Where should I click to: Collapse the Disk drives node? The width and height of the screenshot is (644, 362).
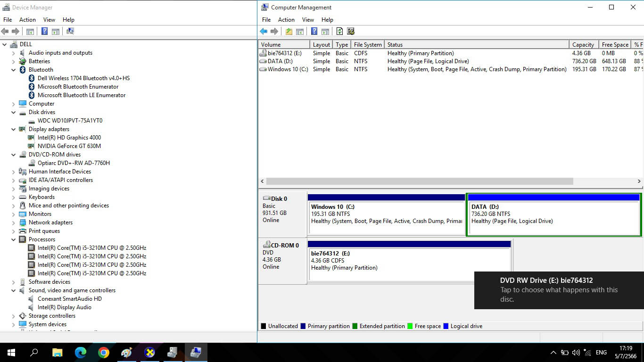14,112
